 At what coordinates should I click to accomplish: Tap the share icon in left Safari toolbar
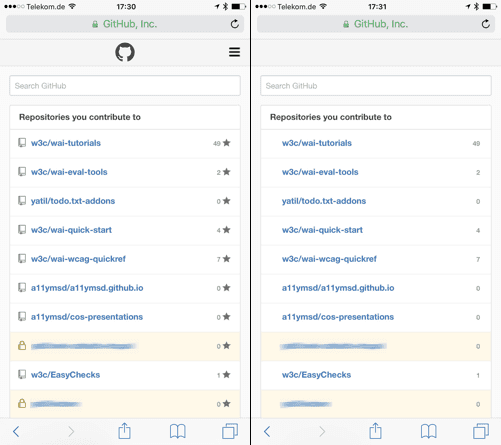124,431
